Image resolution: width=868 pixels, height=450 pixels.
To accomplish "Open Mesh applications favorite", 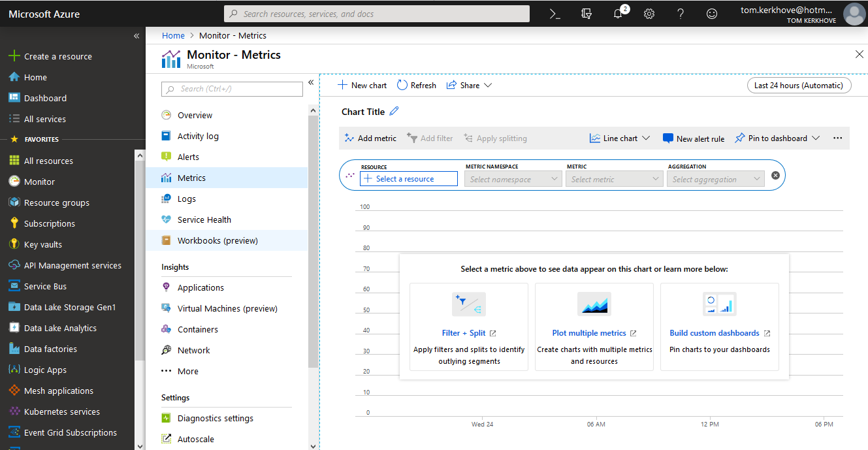I will point(67,391).
